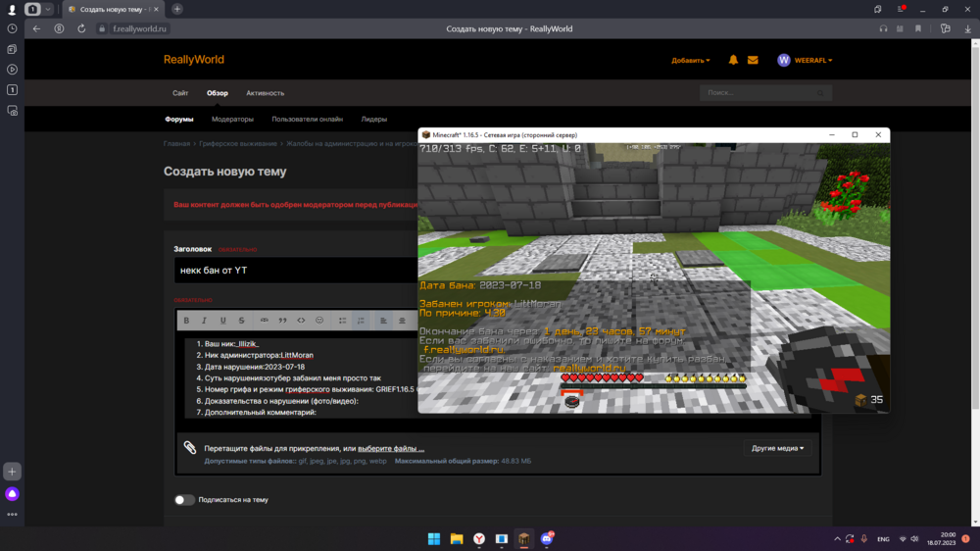Toggle underline formatting in the editor
This screenshot has width=980, height=551.
click(x=223, y=321)
